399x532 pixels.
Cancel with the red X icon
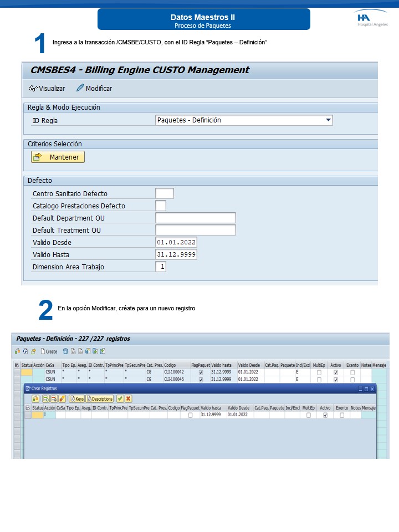[x=128, y=398]
